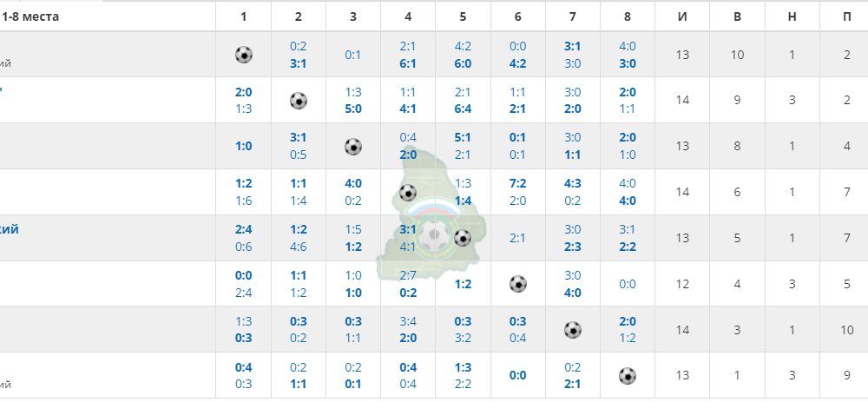
Task: Open the team name link ending in "кий"
Action: tap(9, 229)
